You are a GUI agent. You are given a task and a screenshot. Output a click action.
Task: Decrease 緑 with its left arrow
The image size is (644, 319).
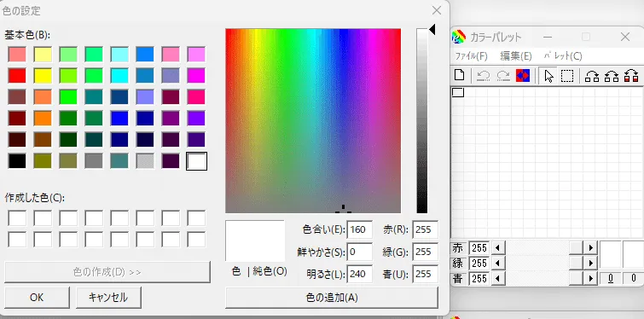point(498,263)
